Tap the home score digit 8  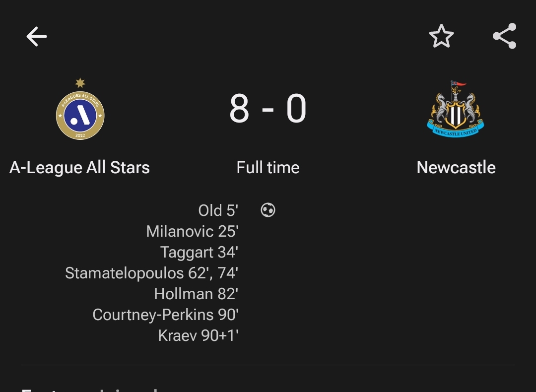tap(239, 109)
